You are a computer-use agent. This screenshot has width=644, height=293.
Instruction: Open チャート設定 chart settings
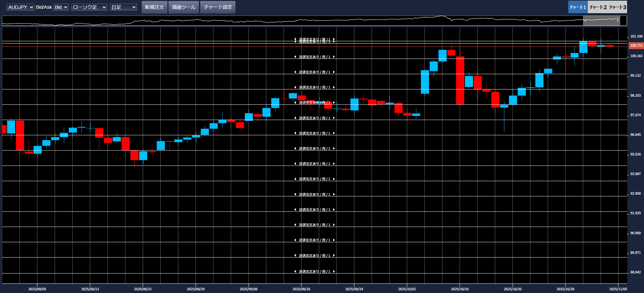(x=218, y=7)
